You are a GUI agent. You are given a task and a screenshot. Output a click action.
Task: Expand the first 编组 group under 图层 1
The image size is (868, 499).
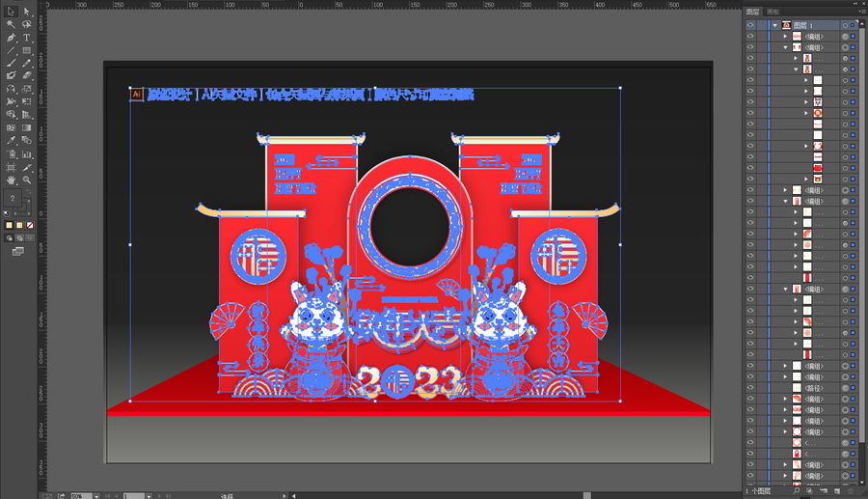coord(785,36)
